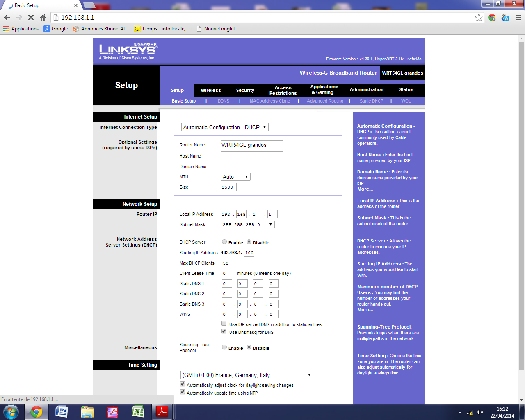Click the Router Name input field
Screen dimensions: 525x420
[252, 145]
